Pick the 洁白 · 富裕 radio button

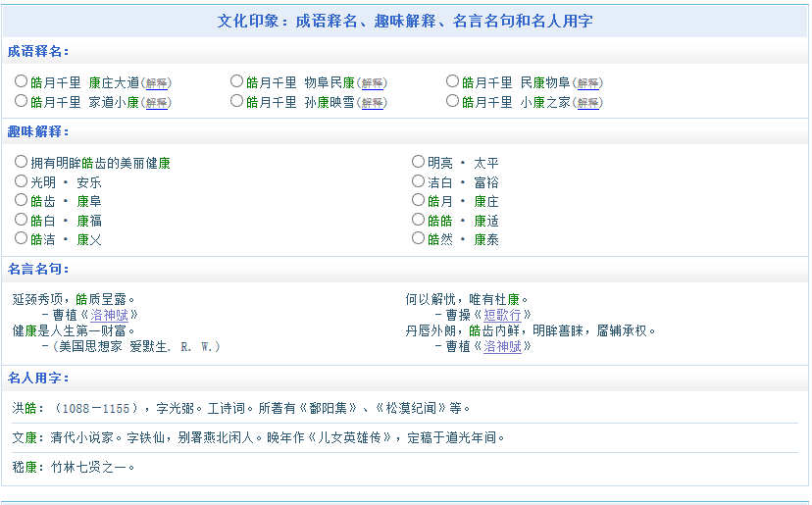coord(419,181)
